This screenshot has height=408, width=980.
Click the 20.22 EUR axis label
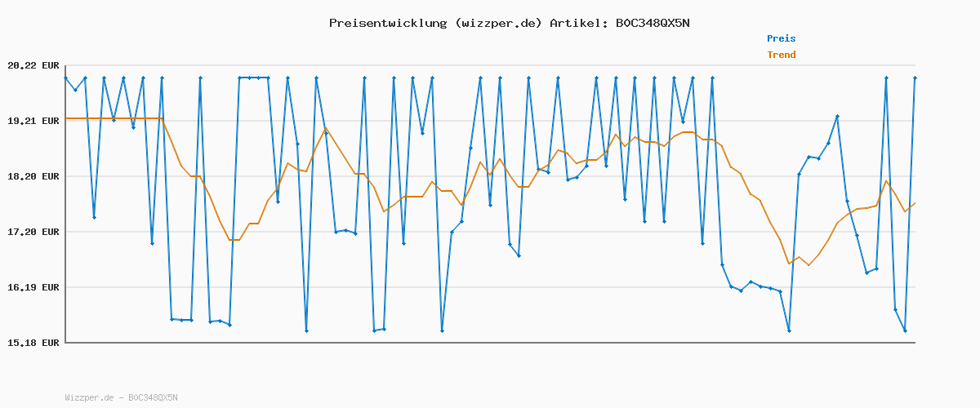33,65
